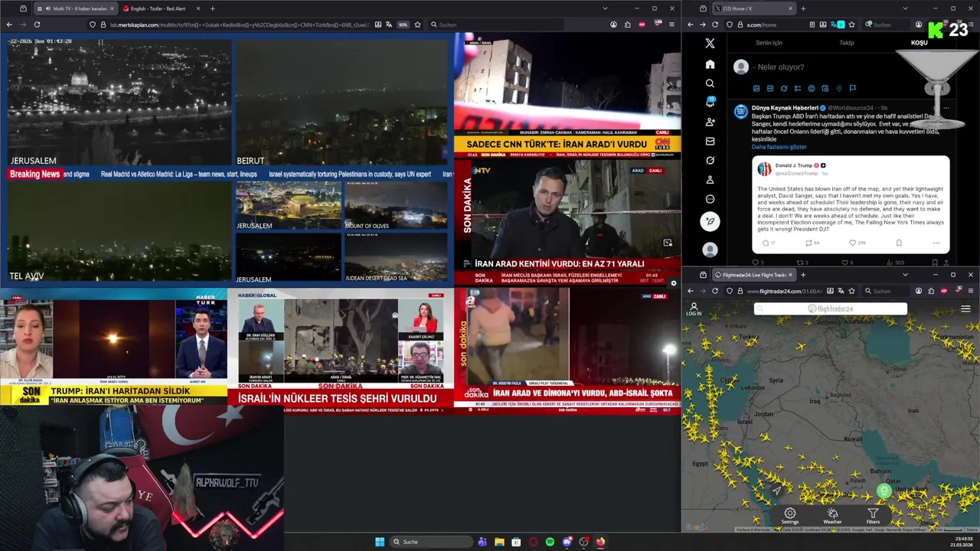Open X follow people icon in sidebar
This screenshot has height=551, width=980.
pyautogui.click(x=710, y=122)
